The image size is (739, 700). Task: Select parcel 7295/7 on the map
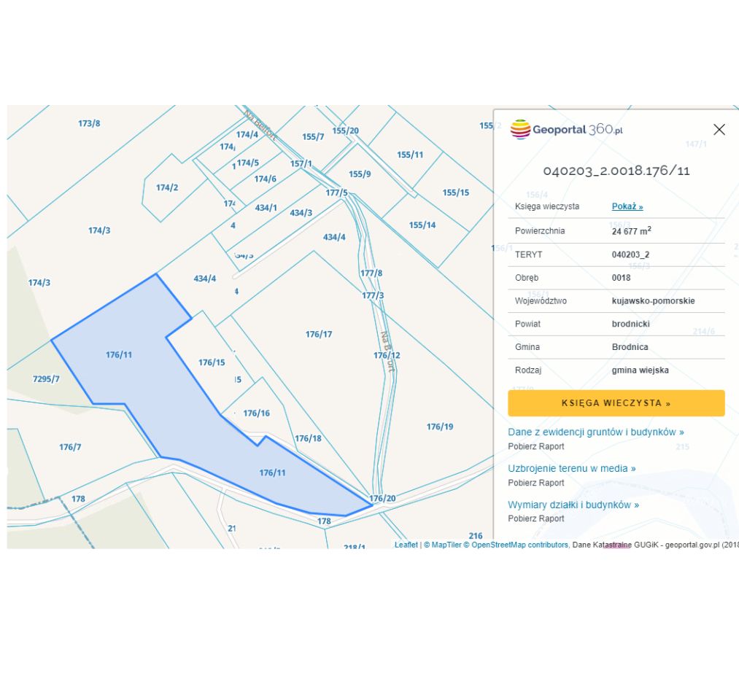pyautogui.click(x=46, y=378)
